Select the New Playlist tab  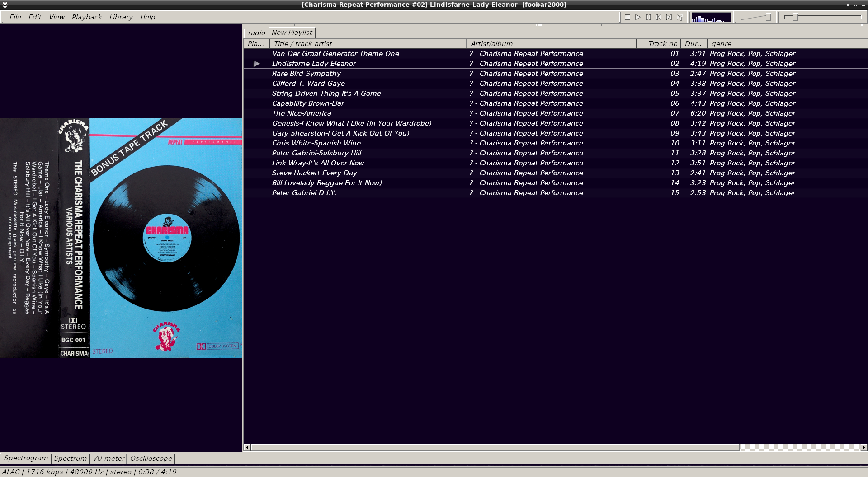click(x=292, y=33)
